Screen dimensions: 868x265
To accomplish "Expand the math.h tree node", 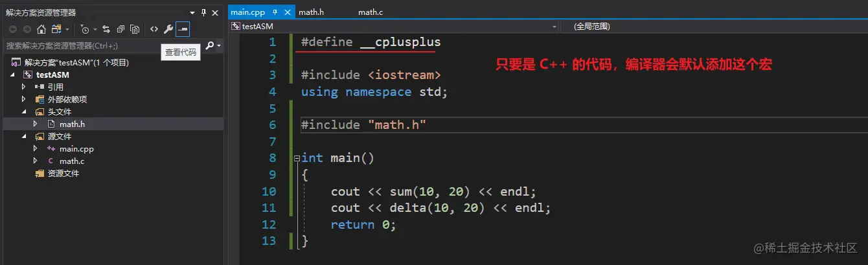I will [x=36, y=124].
